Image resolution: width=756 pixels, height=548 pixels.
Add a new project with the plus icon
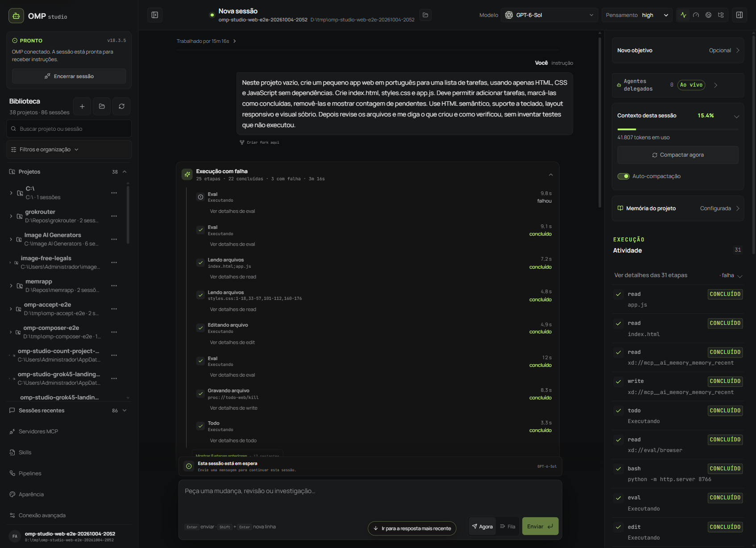tap(82, 106)
